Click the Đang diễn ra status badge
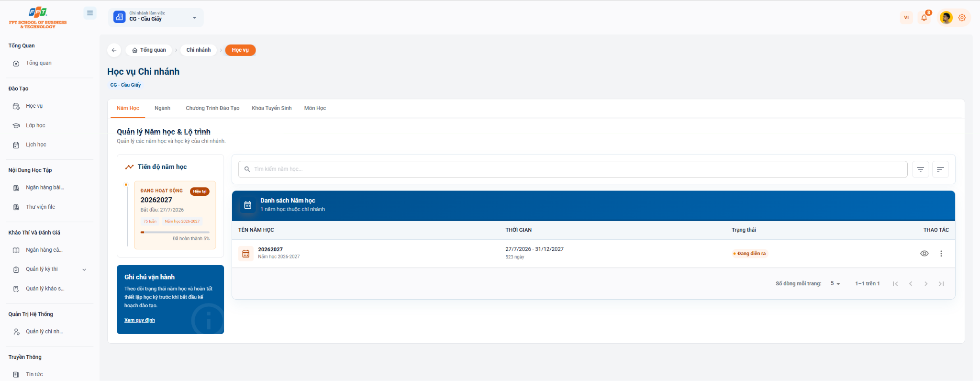Screen dimensions: 980x381 click(749, 254)
